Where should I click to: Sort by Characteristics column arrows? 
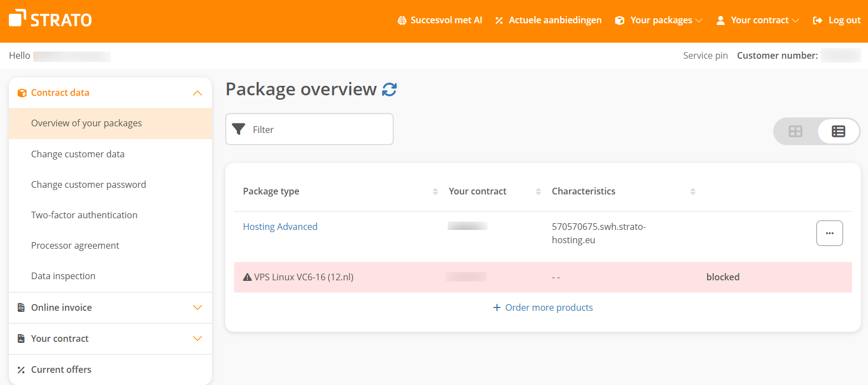pos(692,192)
